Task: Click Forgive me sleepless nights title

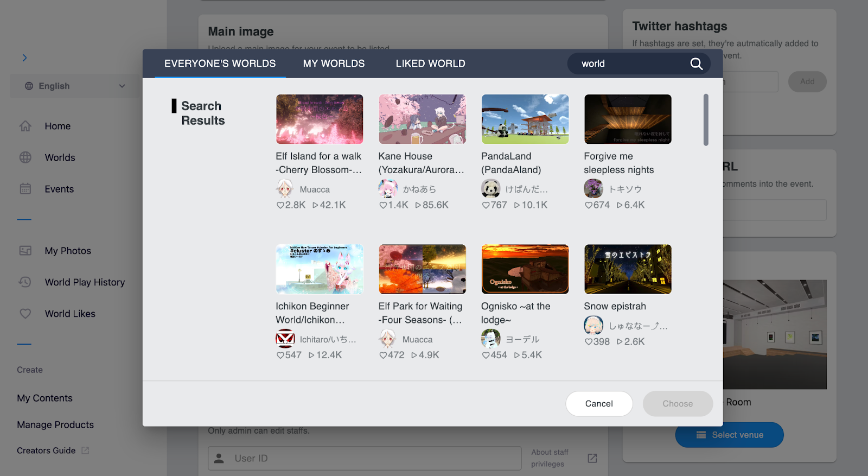Action: click(x=619, y=163)
